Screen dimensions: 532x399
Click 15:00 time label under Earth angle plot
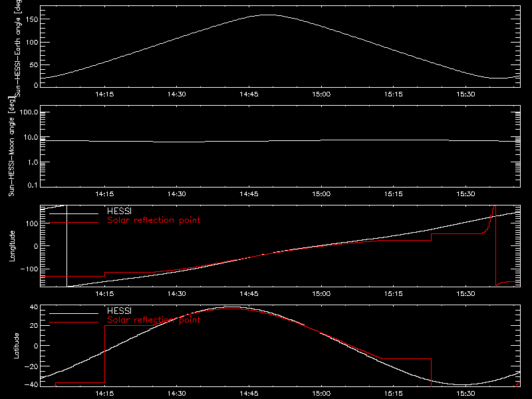click(321, 94)
